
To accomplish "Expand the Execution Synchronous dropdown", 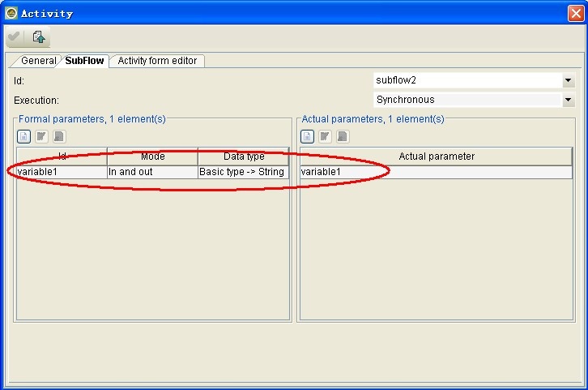I will (568, 101).
